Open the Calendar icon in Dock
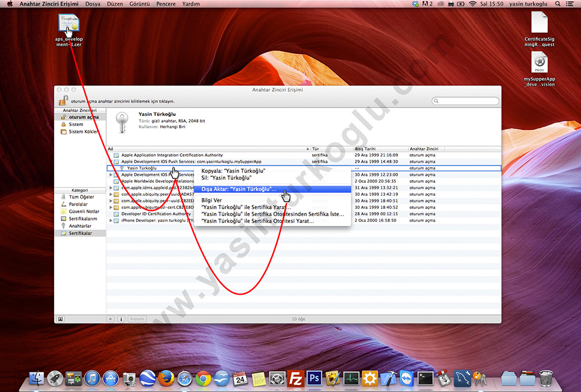 tap(240, 378)
